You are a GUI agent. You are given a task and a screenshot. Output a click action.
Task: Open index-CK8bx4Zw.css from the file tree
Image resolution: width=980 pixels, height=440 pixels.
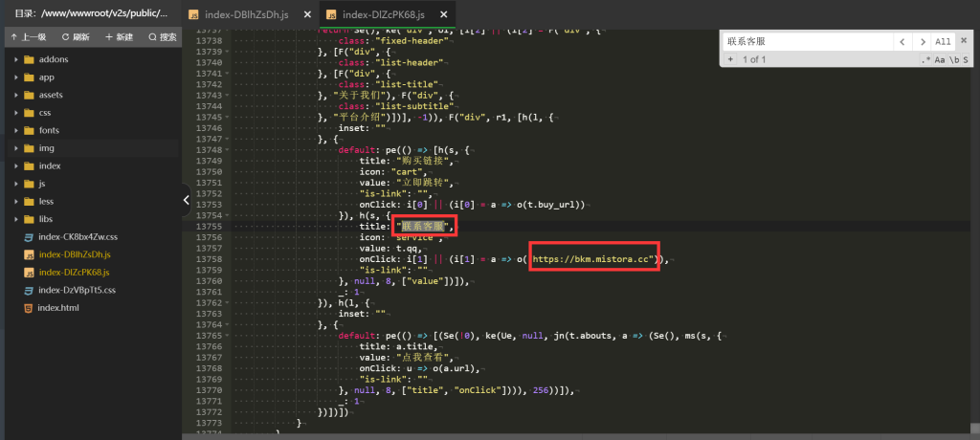click(x=78, y=237)
